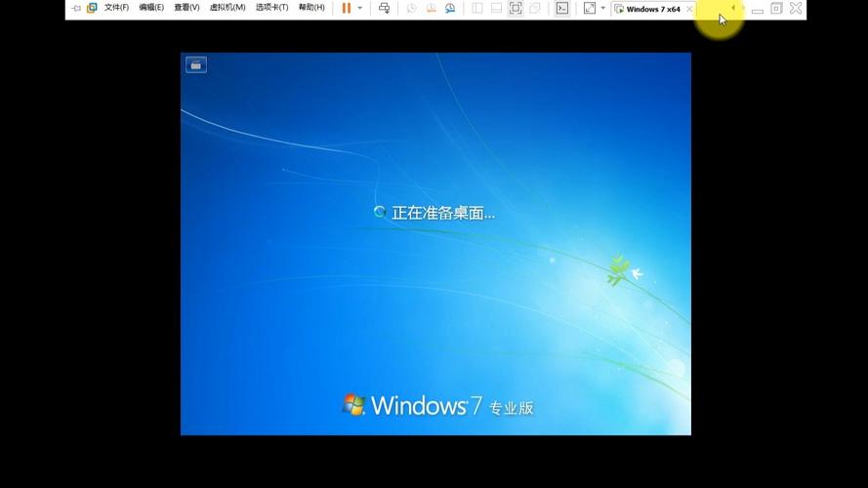Open the 查看(V) menu
This screenshot has width=868, height=488.
point(186,8)
